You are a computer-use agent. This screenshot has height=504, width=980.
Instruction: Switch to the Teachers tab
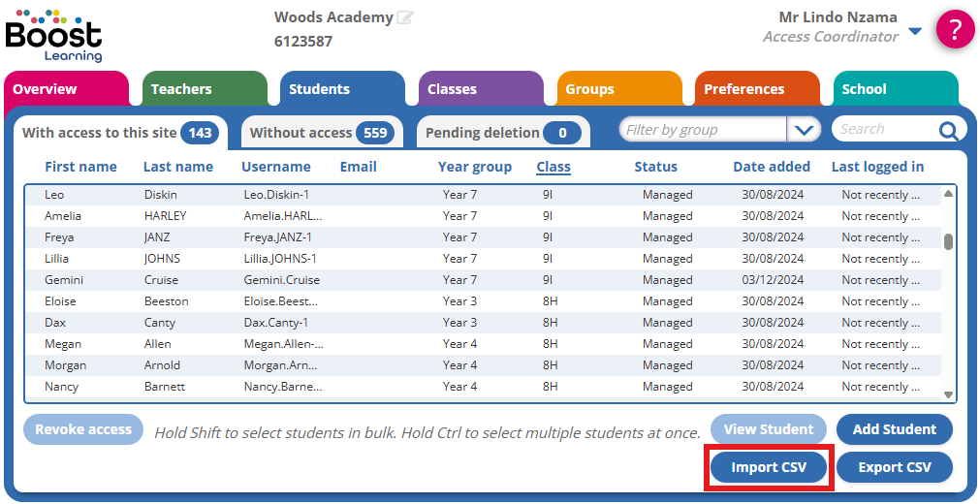point(204,89)
